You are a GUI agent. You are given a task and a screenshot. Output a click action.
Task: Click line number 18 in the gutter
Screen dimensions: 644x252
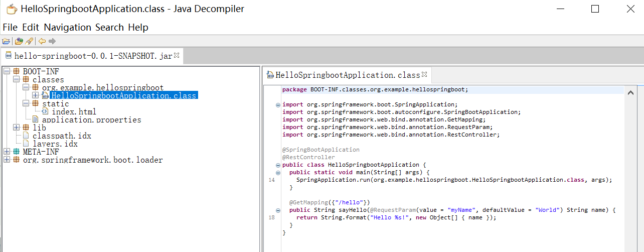271,217
